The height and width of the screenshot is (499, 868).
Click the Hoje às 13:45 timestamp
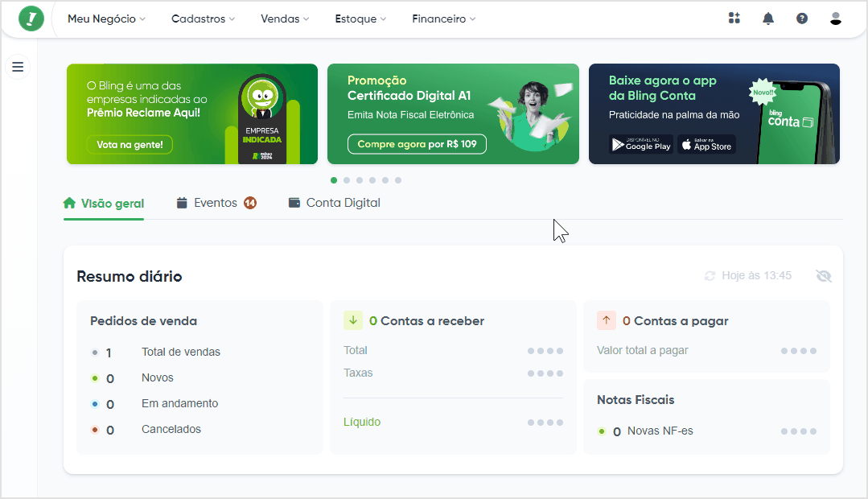coord(757,276)
